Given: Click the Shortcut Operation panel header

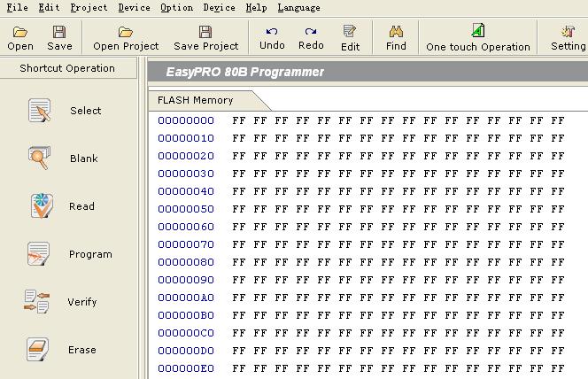Looking at the screenshot, I should (68, 68).
